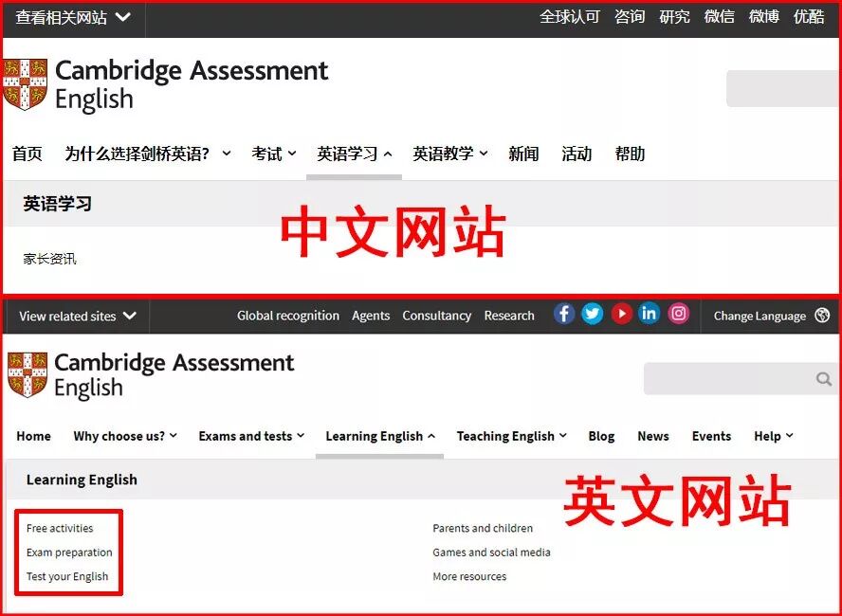This screenshot has height=616, width=842.
Task: Click the Cambridge shield logo on the Chinese site
Action: [x=25, y=84]
